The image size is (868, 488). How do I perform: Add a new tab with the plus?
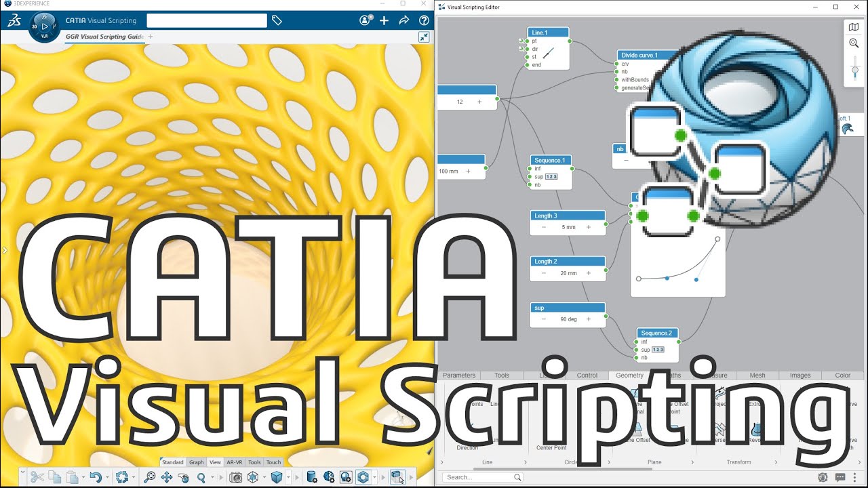pos(151,37)
